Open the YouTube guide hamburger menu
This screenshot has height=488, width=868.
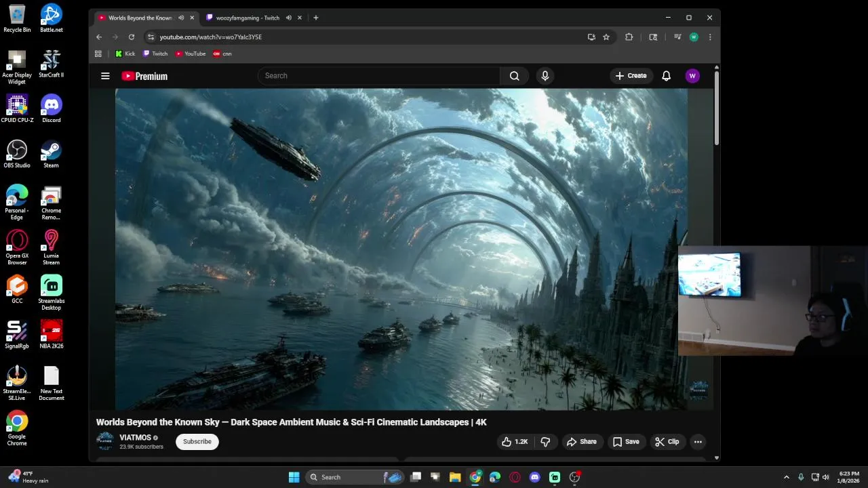tap(105, 76)
